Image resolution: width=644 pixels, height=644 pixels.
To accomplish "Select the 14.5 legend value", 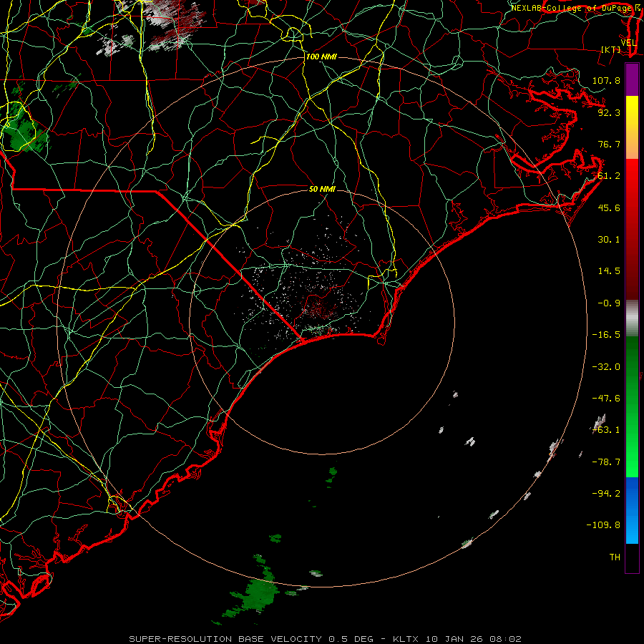I will coord(609,271).
